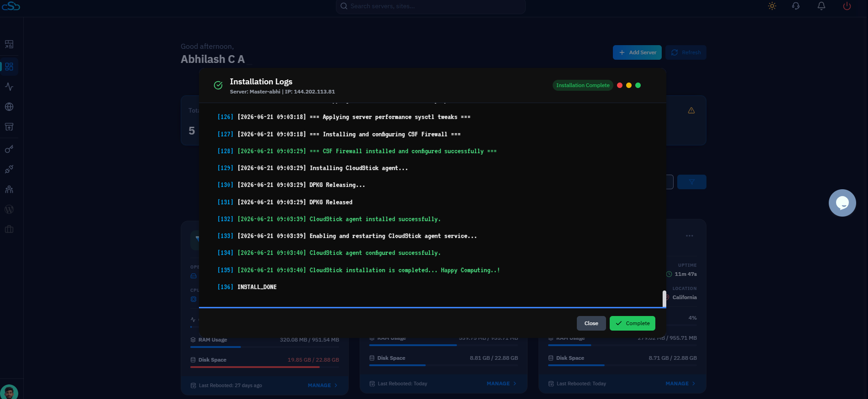Toggle light theme with sun icon
The image size is (868, 399).
pos(772,6)
